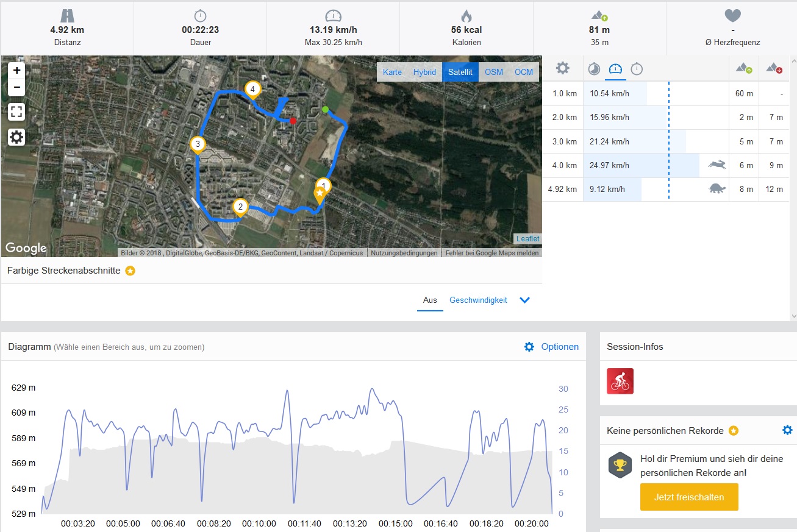Click the scrollbar down arrow beside splits table
Viewport: 797px width, 532px height.
(793, 316)
